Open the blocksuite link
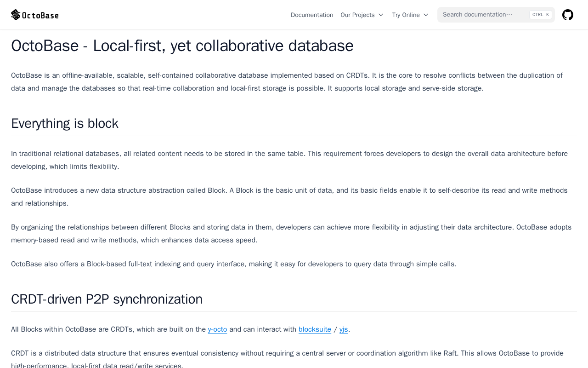 pyautogui.click(x=315, y=329)
